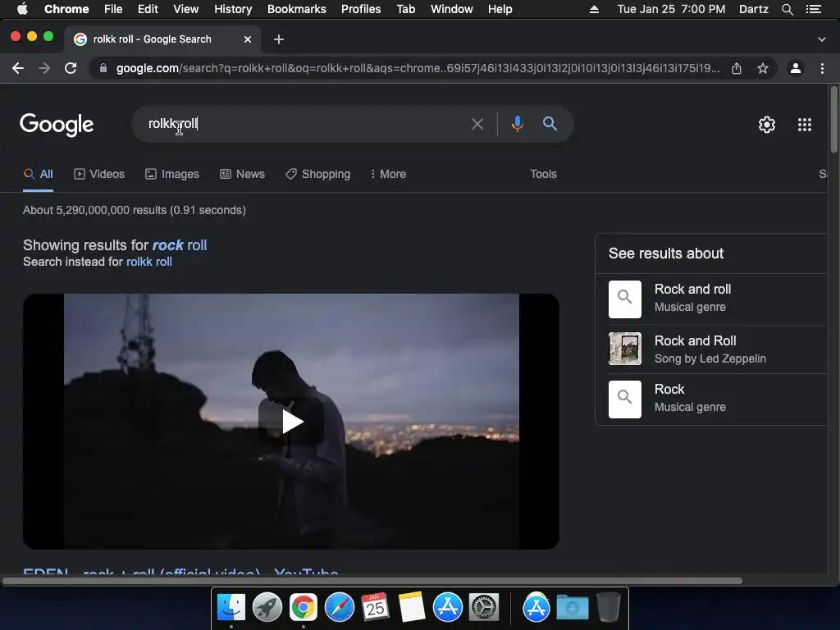Click the horizontal page scrollbar
This screenshot has width=840, height=630.
point(372,582)
